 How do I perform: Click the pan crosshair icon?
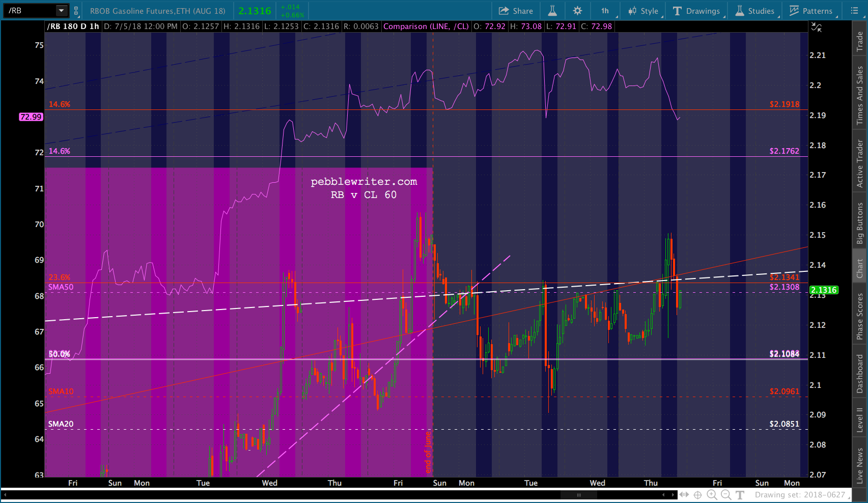(697, 494)
